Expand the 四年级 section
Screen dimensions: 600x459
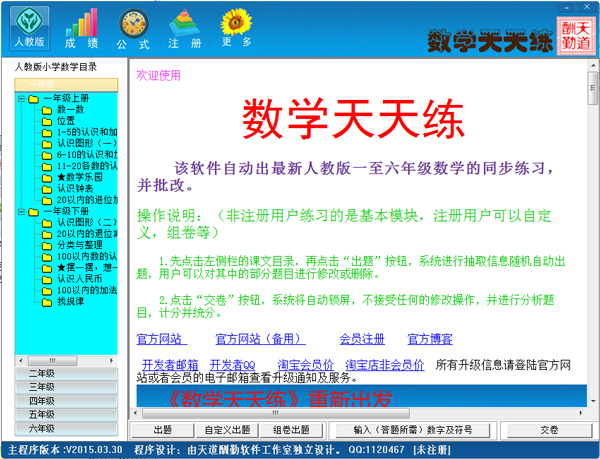click(x=66, y=401)
